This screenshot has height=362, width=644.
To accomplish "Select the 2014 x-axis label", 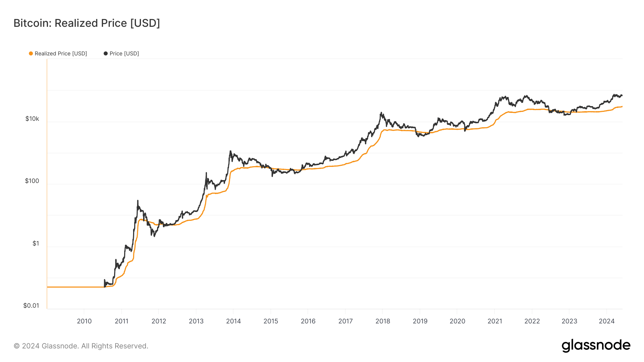I will (234, 321).
